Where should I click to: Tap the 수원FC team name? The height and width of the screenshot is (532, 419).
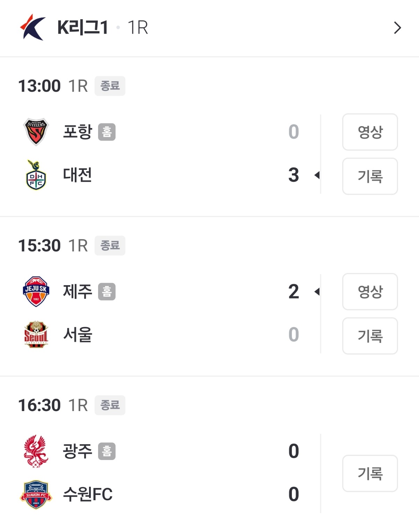pos(88,494)
